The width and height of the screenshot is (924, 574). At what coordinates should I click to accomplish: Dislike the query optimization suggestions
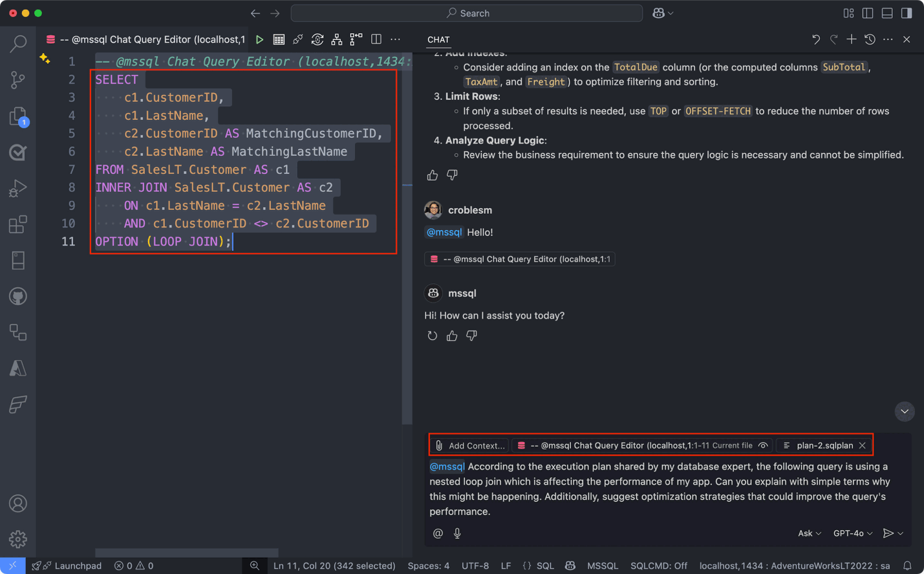coord(451,175)
